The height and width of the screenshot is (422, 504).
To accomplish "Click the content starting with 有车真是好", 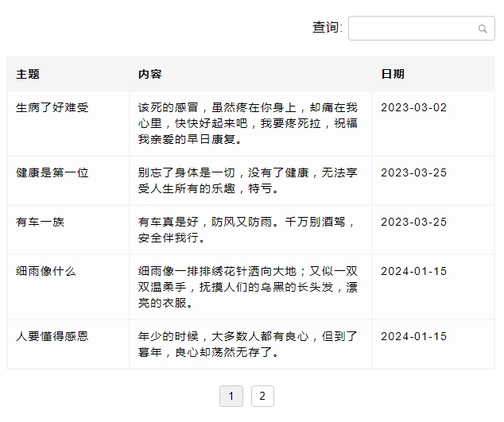I will tap(247, 230).
